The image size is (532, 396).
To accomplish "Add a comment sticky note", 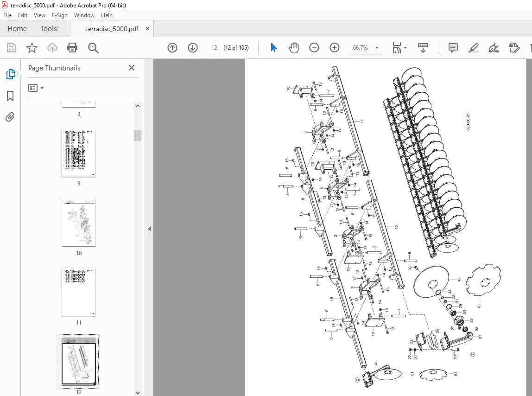I will pyautogui.click(x=453, y=48).
